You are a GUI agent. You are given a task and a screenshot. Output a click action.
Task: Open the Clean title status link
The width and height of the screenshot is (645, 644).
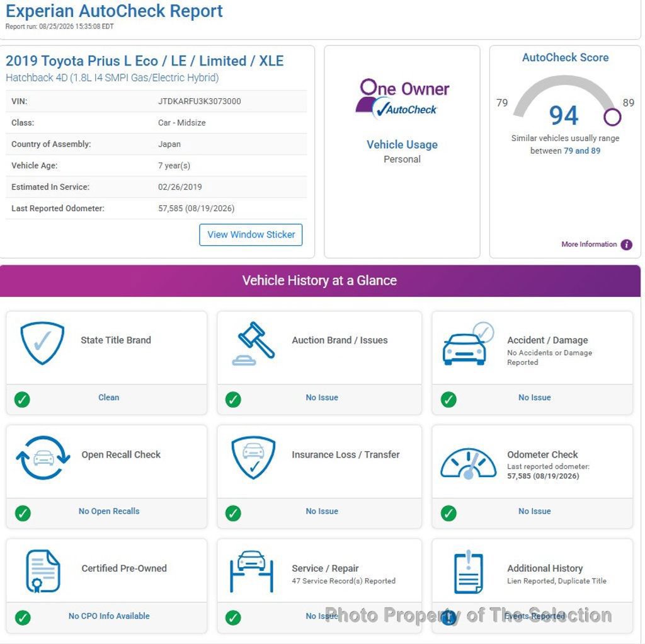[x=108, y=398]
